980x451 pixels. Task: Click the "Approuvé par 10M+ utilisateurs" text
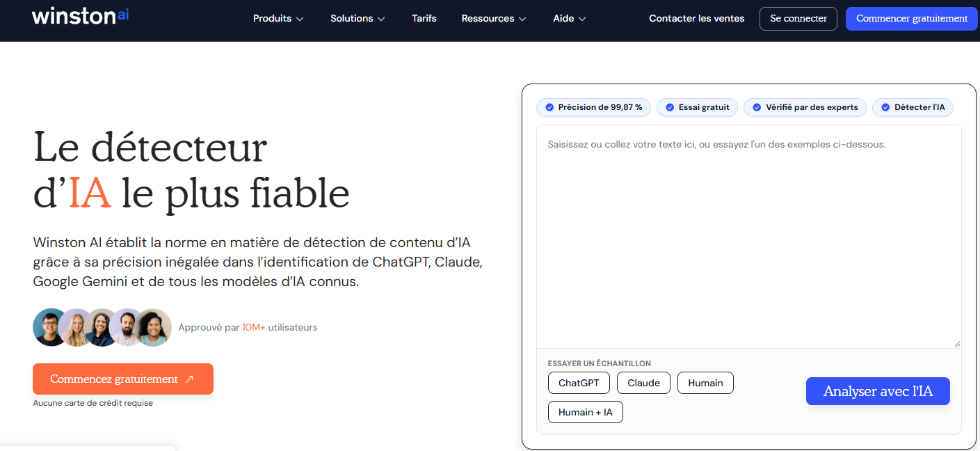coord(248,327)
